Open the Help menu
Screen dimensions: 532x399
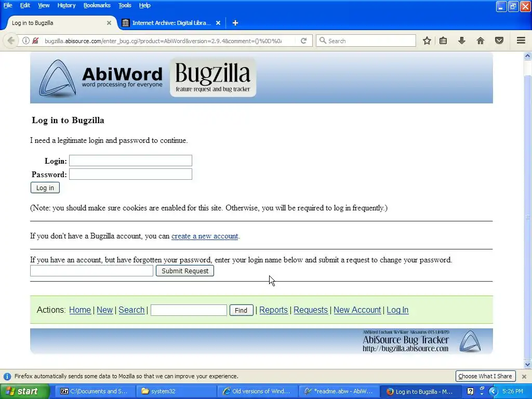point(144,5)
